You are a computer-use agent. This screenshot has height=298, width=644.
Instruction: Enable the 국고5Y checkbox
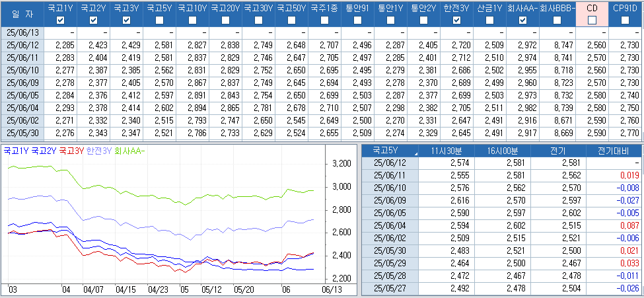coord(160,20)
